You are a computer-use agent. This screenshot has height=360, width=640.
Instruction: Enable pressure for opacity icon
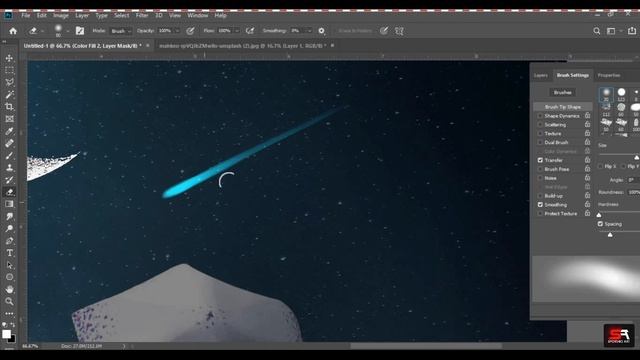coord(190,31)
